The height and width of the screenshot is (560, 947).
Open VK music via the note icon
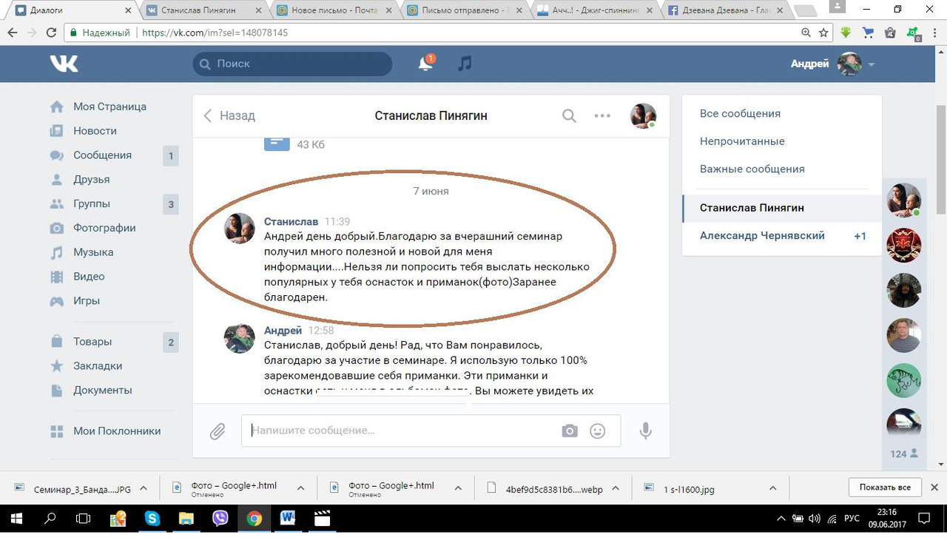point(464,64)
